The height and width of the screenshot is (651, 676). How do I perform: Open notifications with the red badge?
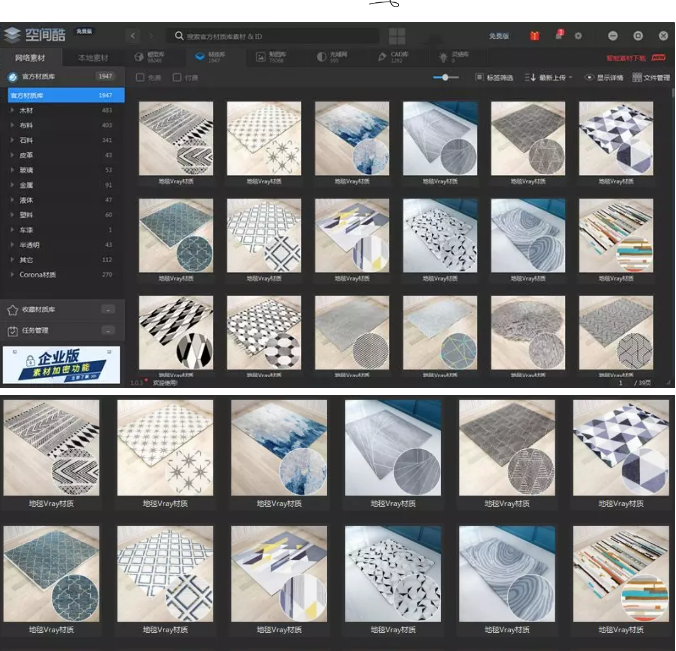point(559,35)
